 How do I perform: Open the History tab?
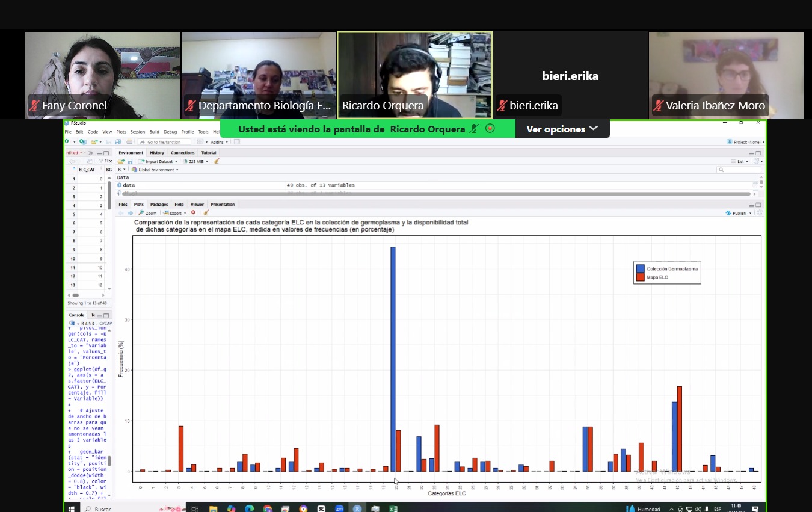(x=157, y=153)
